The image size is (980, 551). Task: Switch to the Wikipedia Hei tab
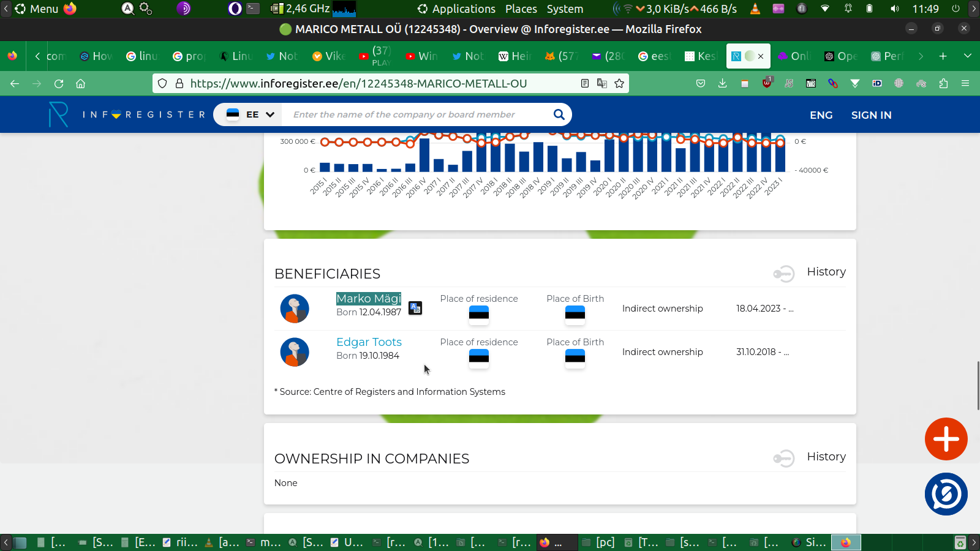[514, 56]
